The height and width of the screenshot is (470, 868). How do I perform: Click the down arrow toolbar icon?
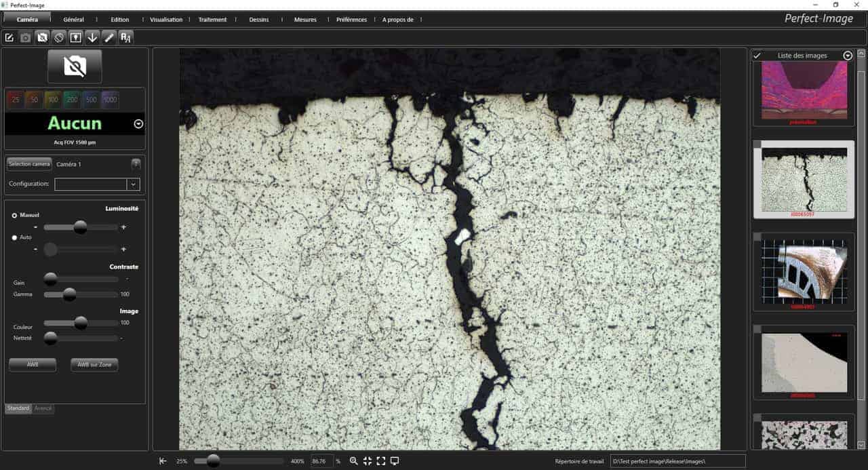point(92,37)
